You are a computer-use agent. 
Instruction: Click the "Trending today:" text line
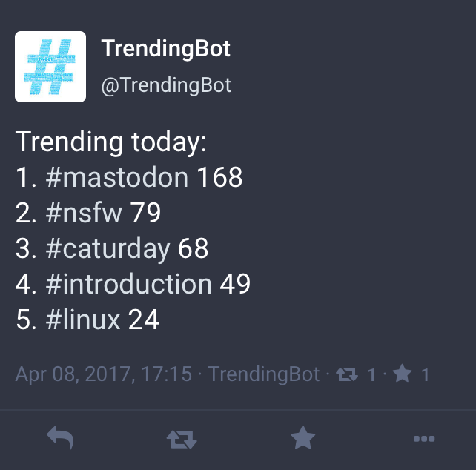tap(111, 142)
